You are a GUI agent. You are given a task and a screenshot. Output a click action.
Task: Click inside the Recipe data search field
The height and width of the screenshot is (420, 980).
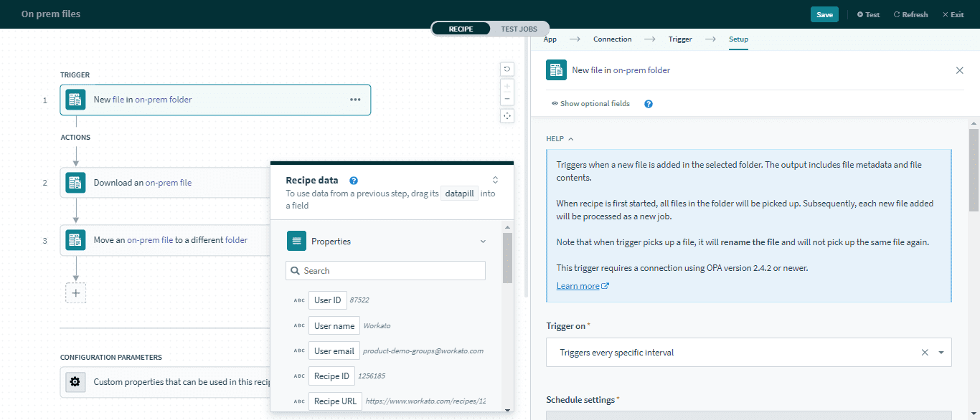click(385, 270)
